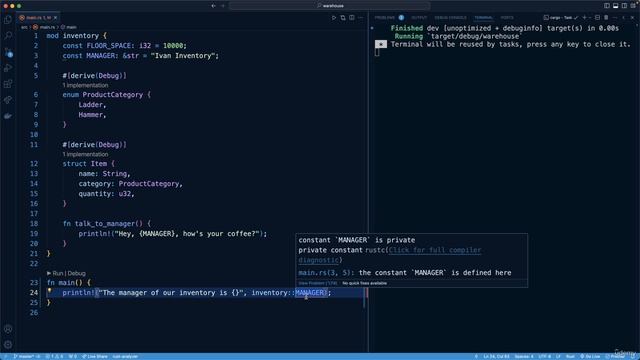Click rust-analyzer in status bar
This screenshot has height=360, width=640.
[125, 356]
